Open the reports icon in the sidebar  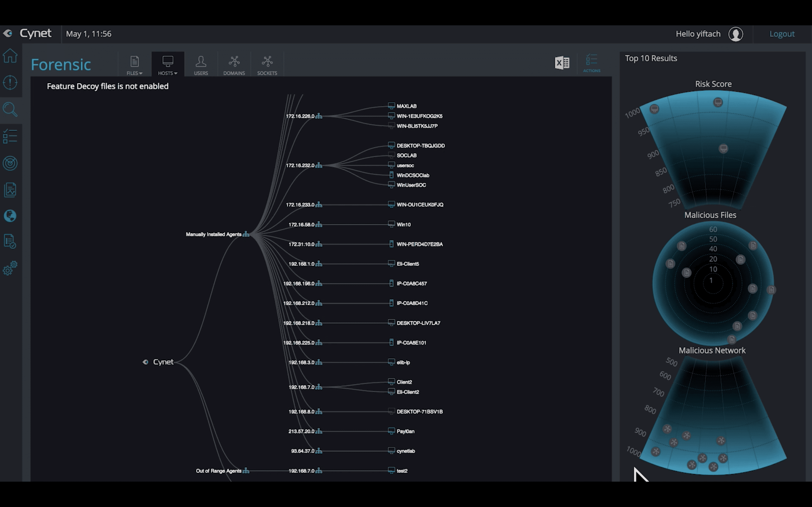click(x=10, y=189)
